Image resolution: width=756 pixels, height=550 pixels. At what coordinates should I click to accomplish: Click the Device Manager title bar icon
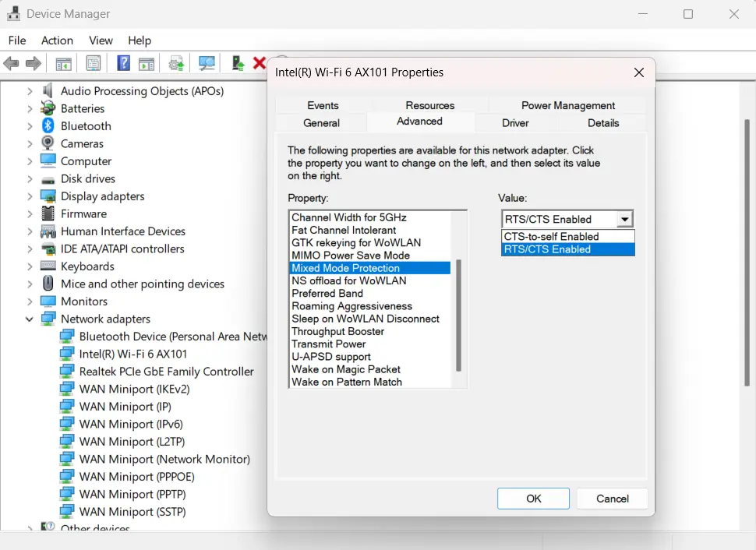coord(13,13)
